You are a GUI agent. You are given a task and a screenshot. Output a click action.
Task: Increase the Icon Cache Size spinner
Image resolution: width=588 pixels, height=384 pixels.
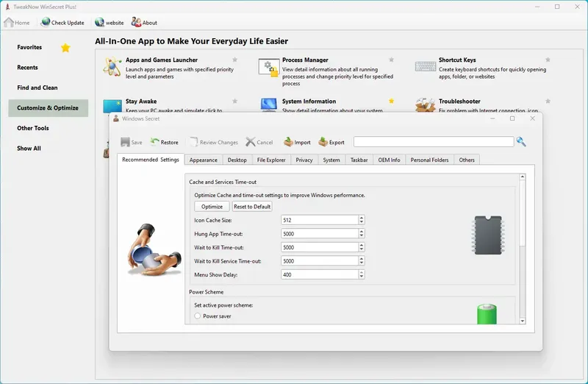tap(362, 218)
